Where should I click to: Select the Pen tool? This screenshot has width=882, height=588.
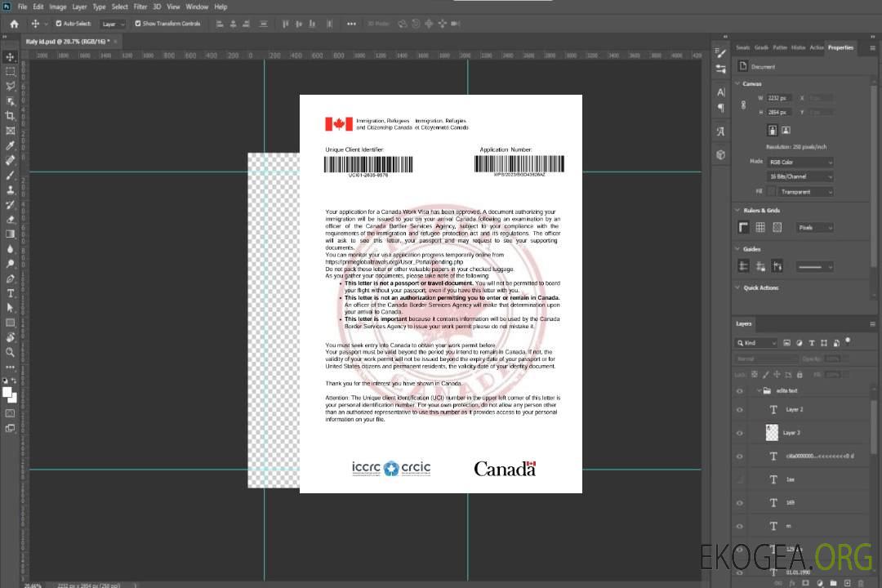point(10,278)
